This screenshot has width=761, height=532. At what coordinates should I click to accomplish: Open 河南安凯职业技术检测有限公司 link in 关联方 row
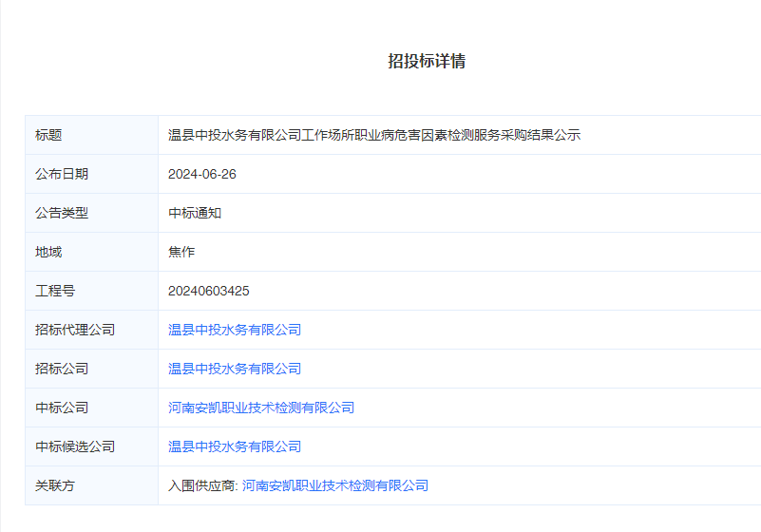coord(335,485)
